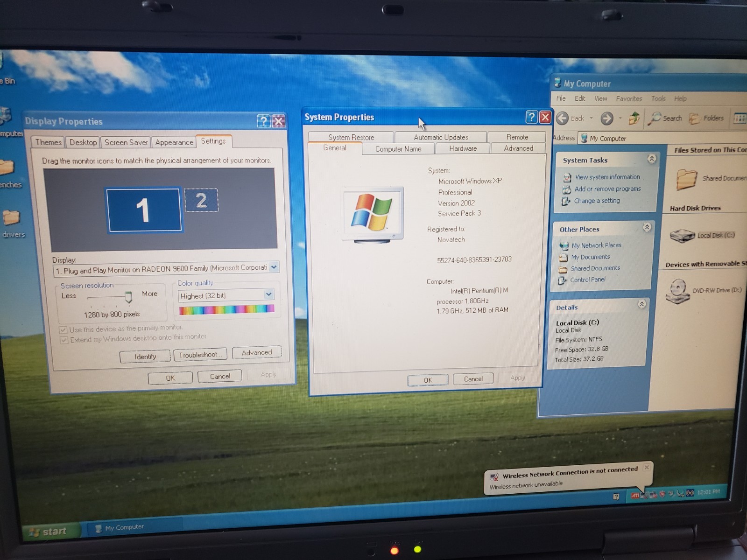
Task: Open Tools menu in My Computer
Action: click(x=658, y=98)
